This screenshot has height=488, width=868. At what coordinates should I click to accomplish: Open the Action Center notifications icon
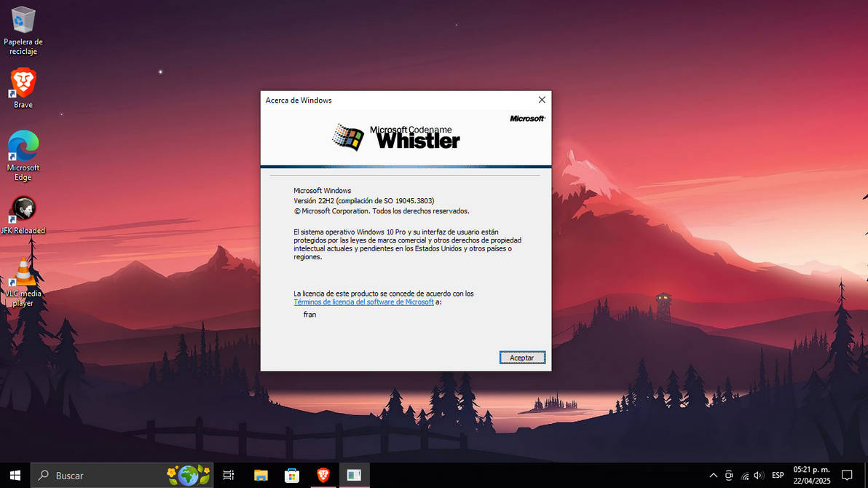click(x=847, y=476)
